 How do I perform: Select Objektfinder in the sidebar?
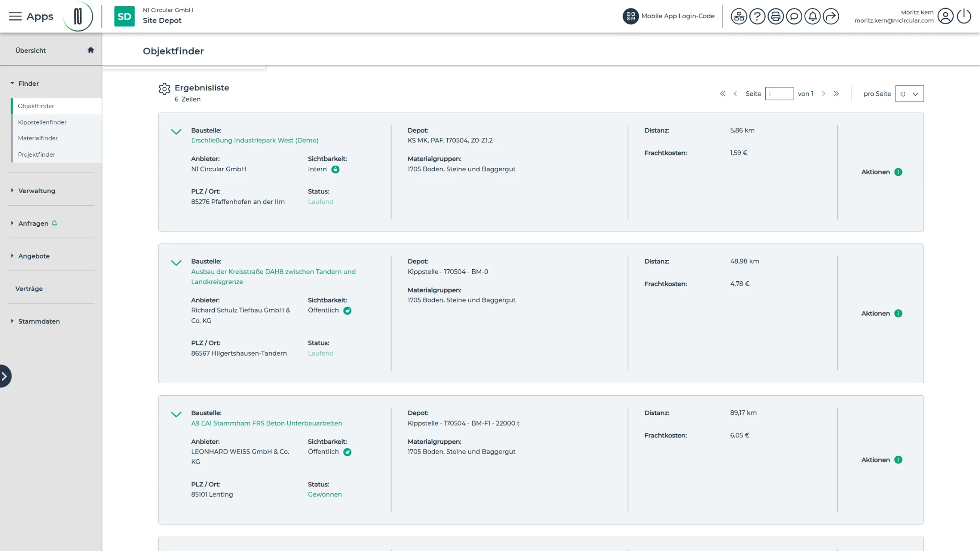coord(56,106)
